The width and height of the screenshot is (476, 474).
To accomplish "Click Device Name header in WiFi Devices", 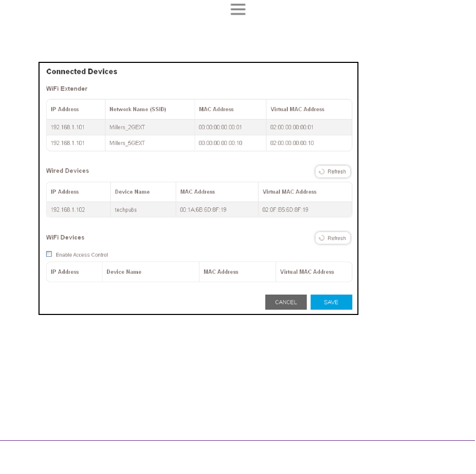I will click(x=124, y=272).
